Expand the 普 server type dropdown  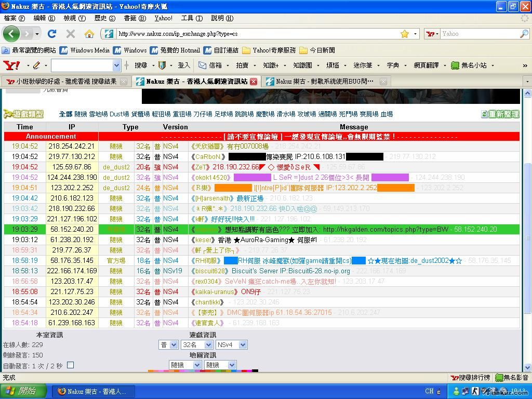[168, 344]
